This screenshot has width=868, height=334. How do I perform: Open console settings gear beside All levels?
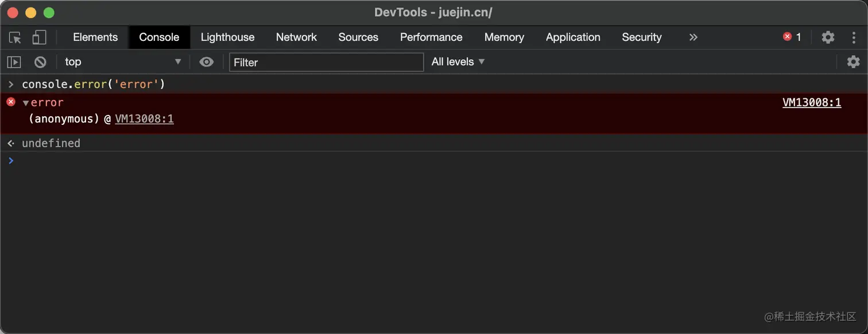click(x=854, y=62)
